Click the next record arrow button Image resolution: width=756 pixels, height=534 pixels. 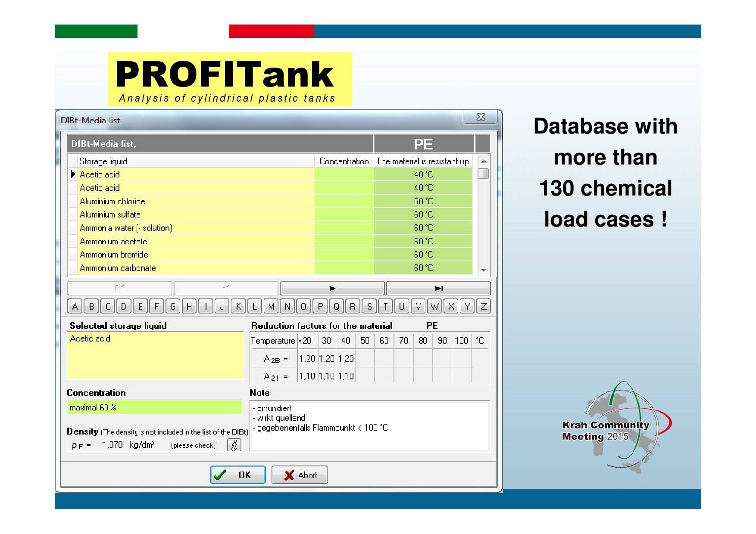tap(332, 288)
